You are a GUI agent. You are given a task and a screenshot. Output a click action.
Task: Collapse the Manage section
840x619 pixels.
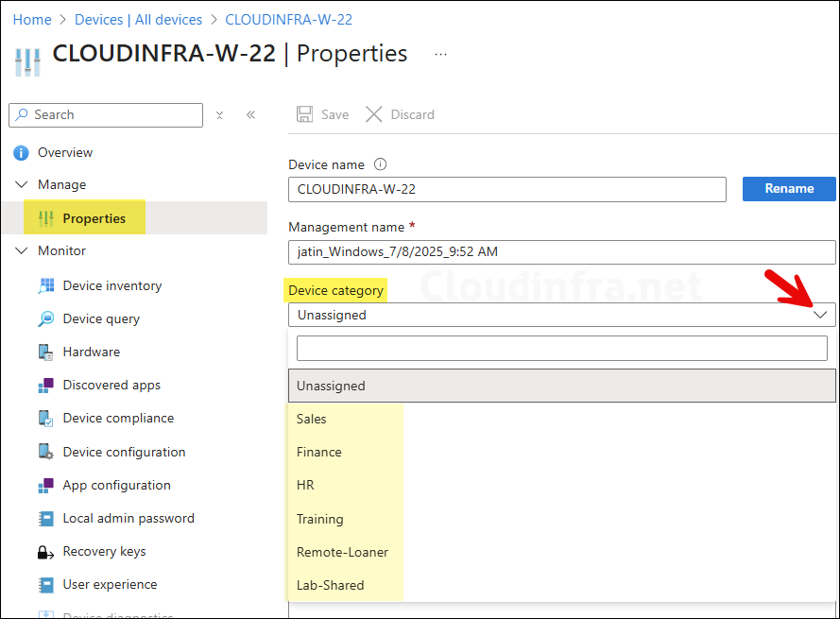click(x=22, y=185)
